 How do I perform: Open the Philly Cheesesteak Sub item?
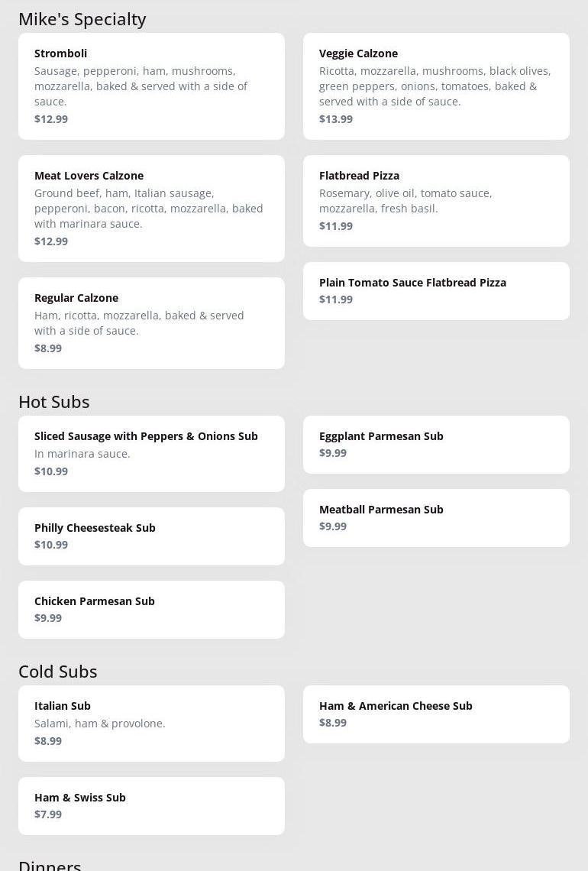tap(151, 536)
